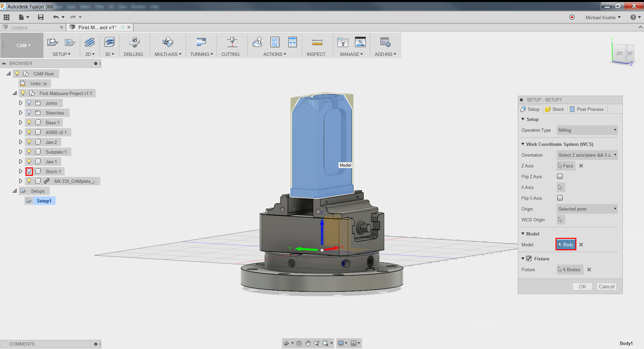Click the WCS Origin point selector

coord(561,220)
